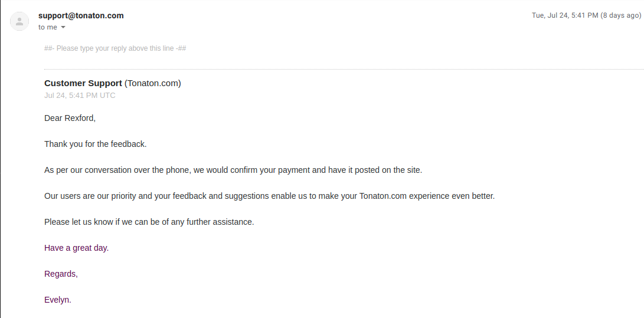Click the "(8 days ago)" relative time
The image size is (644, 318).
tap(620, 15)
